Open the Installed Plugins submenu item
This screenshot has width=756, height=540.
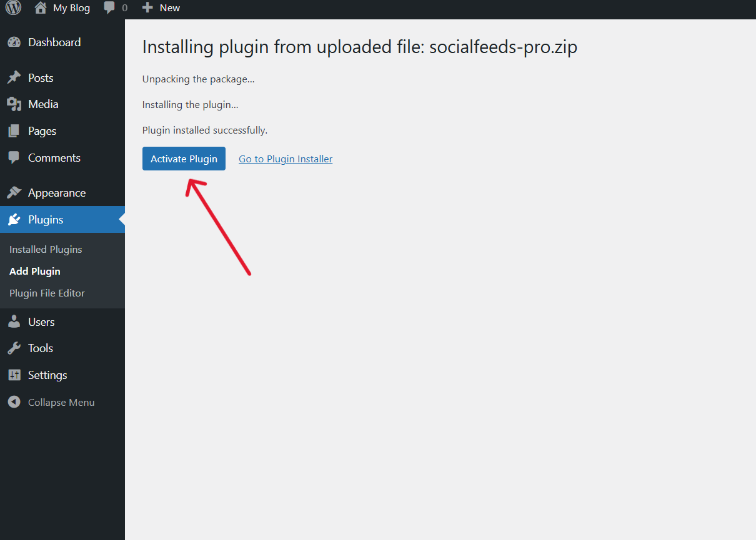(46, 250)
